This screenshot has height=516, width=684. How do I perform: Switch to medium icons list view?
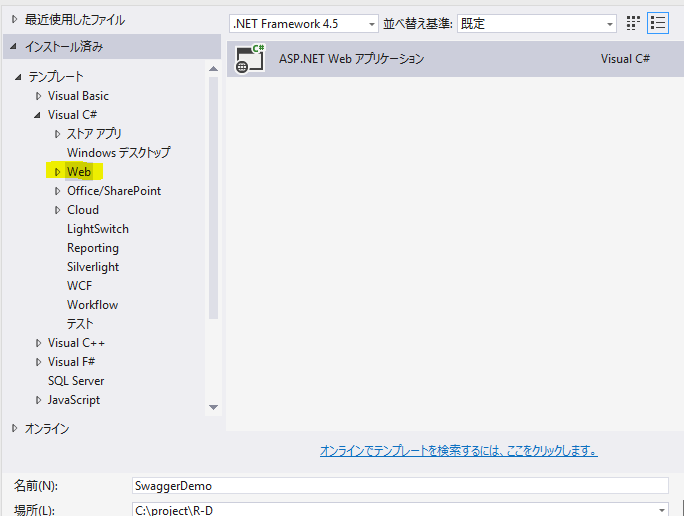[x=657, y=23]
